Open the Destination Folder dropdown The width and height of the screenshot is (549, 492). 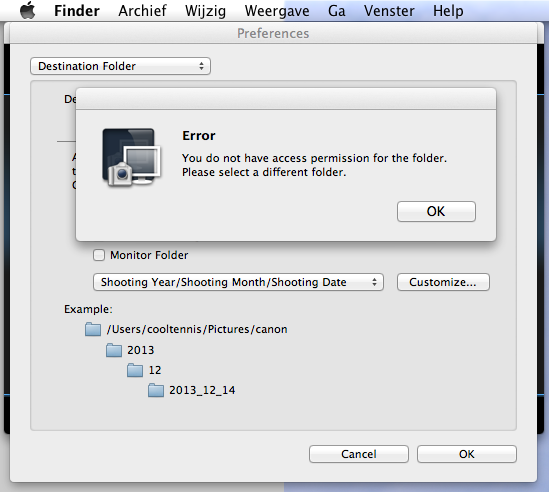(x=120, y=66)
